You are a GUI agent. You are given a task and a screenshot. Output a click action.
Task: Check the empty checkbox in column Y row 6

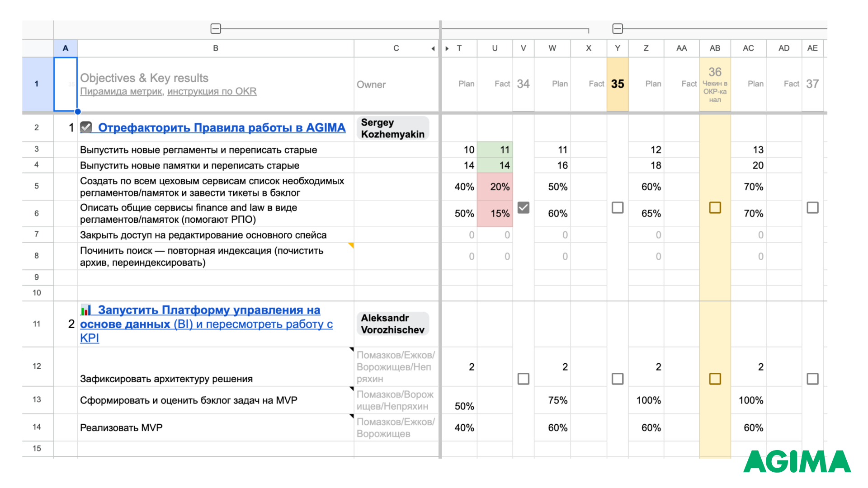[x=618, y=207]
